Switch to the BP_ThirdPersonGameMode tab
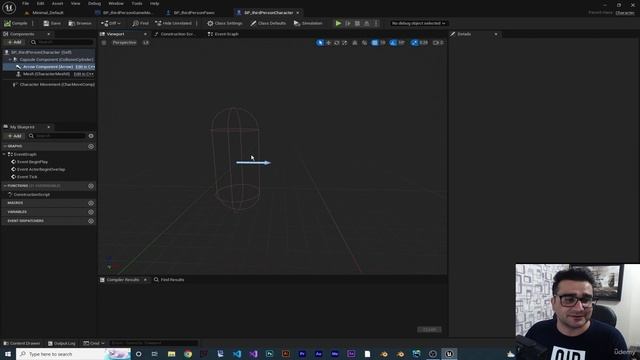This screenshot has height=360, width=640. coord(124,13)
